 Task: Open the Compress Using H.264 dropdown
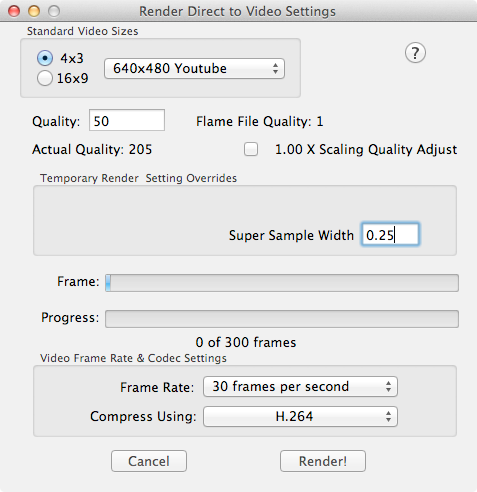pyautogui.click(x=300, y=416)
